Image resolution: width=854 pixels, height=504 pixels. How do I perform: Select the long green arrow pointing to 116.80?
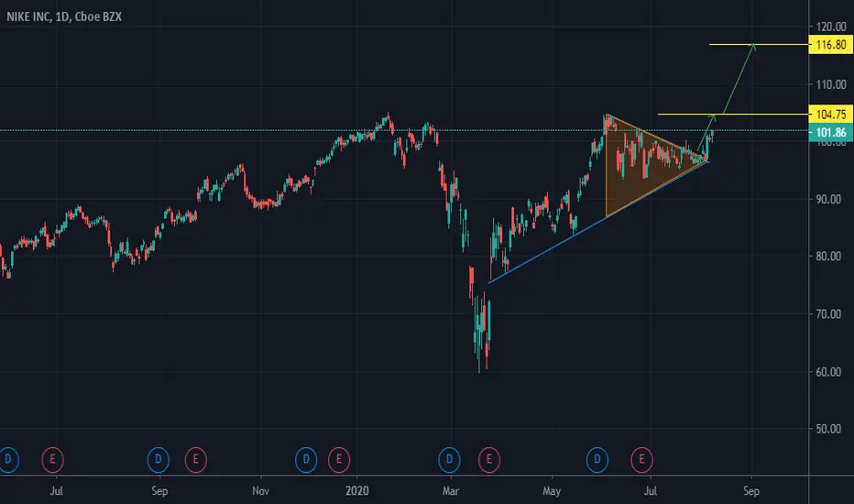pyautogui.click(x=739, y=80)
